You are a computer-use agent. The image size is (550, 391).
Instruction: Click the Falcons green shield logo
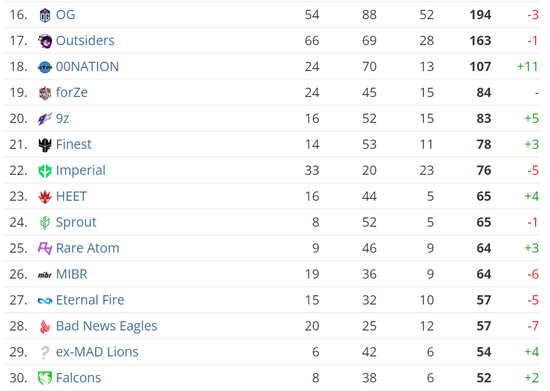[45, 378]
